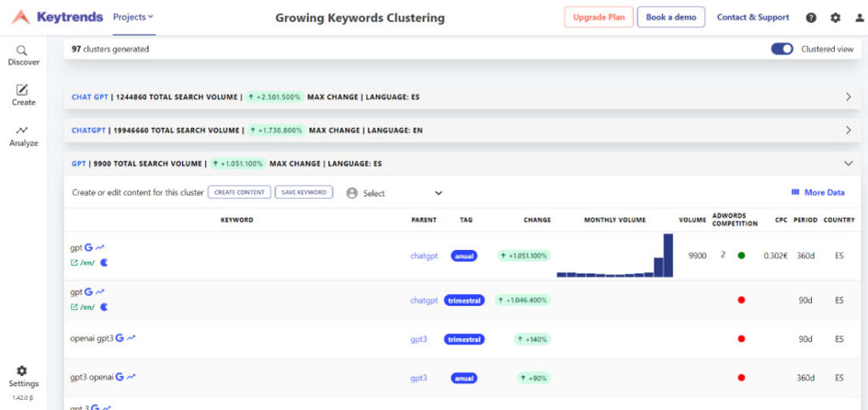Image resolution: width=868 pixels, height=410 pixels.
Task: Toggle the Clustered view switch
Action: [x=782, y=49]
